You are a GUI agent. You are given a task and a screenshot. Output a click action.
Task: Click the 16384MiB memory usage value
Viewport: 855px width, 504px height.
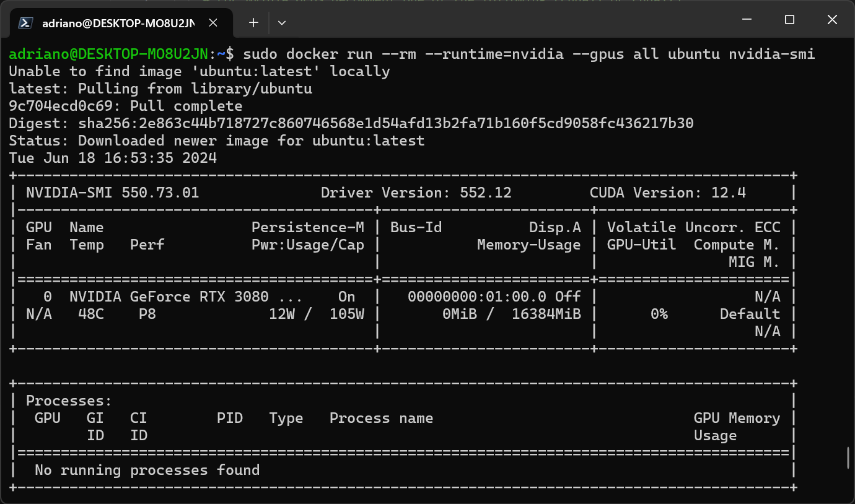546,314
